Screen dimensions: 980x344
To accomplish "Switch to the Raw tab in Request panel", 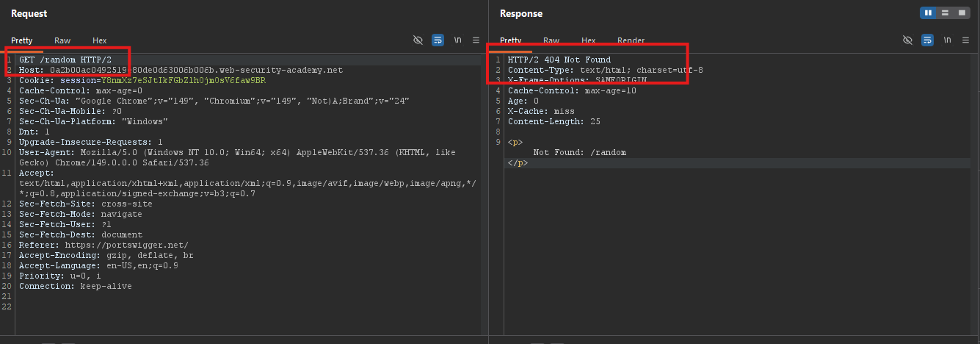I will point(62,40).
